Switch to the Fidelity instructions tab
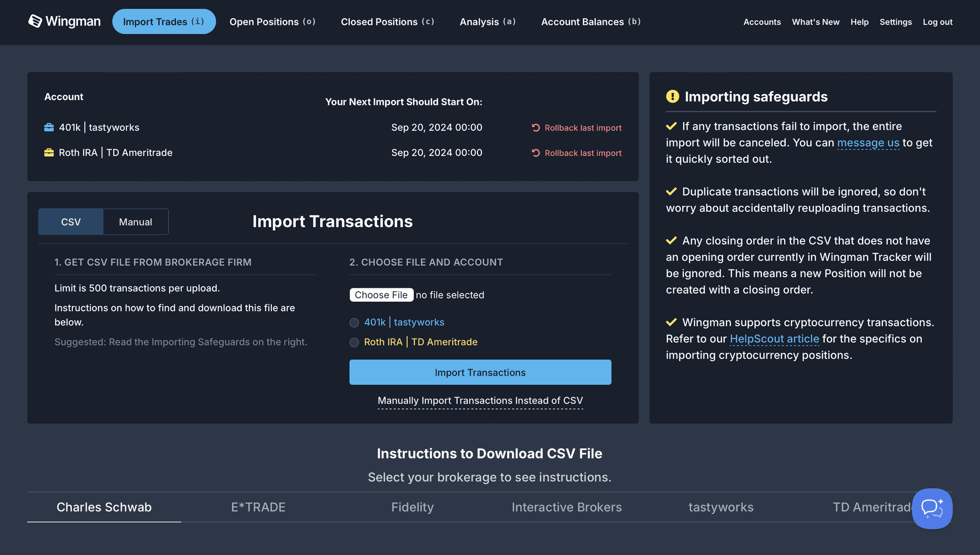The height and width of the screenshot is (555, 980). point(412,507)
